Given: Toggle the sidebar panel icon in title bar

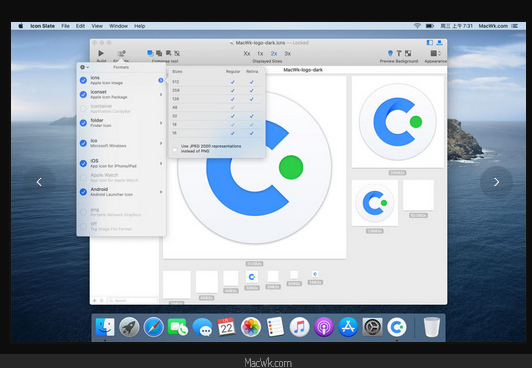Looking at the screenshot, I should (430, 42).
